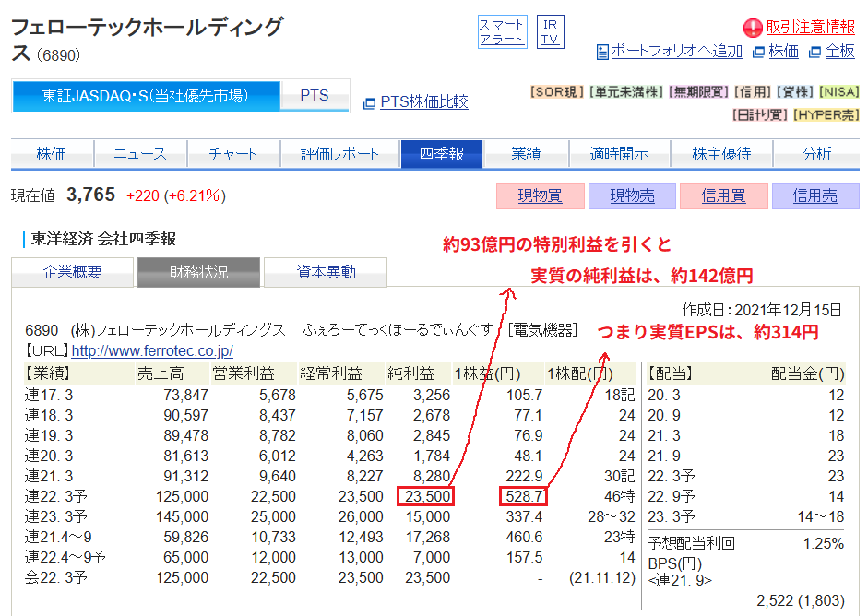Image resolution: width=868 pixels, height=616 pixels.
Task: Open the 全板 popup window icon
Action: click(815, 52)
